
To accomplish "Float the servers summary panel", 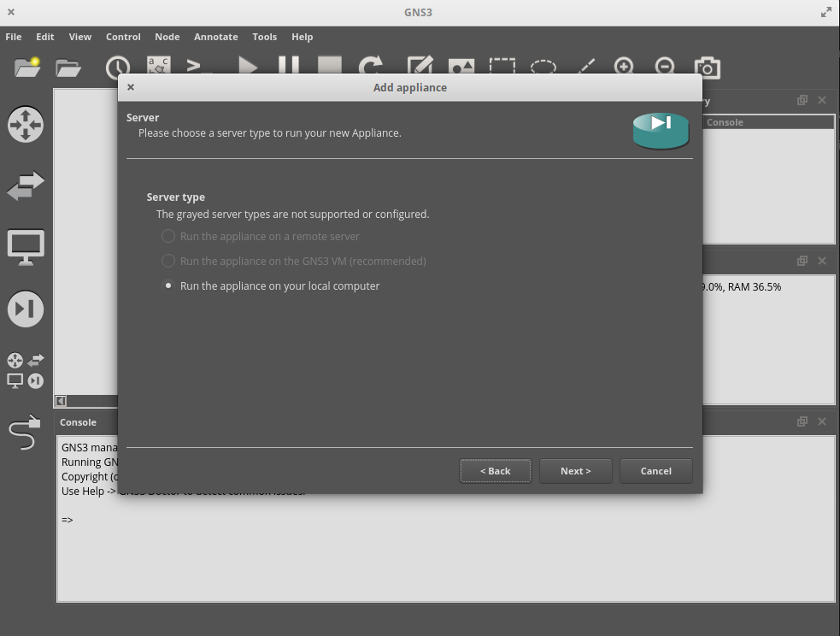I will click(x=802, y=261).
